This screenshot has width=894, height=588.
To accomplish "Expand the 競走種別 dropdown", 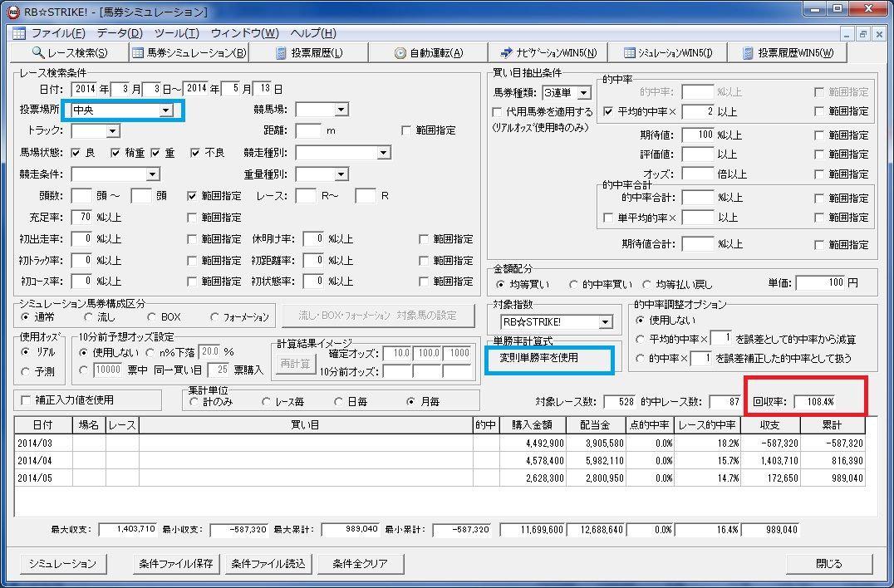I will point(383,153).
